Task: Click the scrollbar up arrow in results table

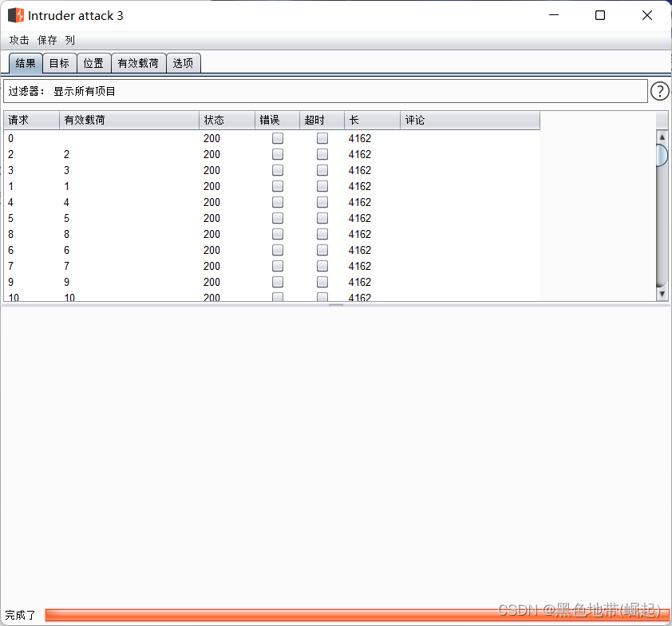Action: pyautogui.click(x=662, y=137)
